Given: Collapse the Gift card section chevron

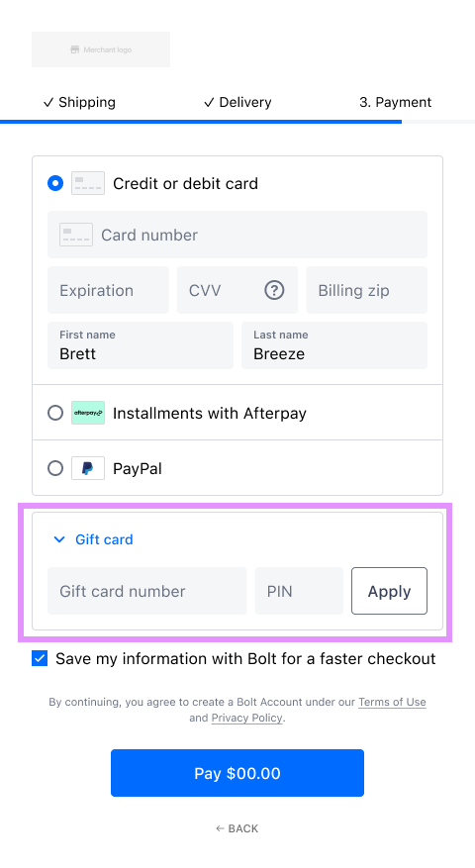Looking at the screenshot, I should pyautogui.click(x=59, y=539).
